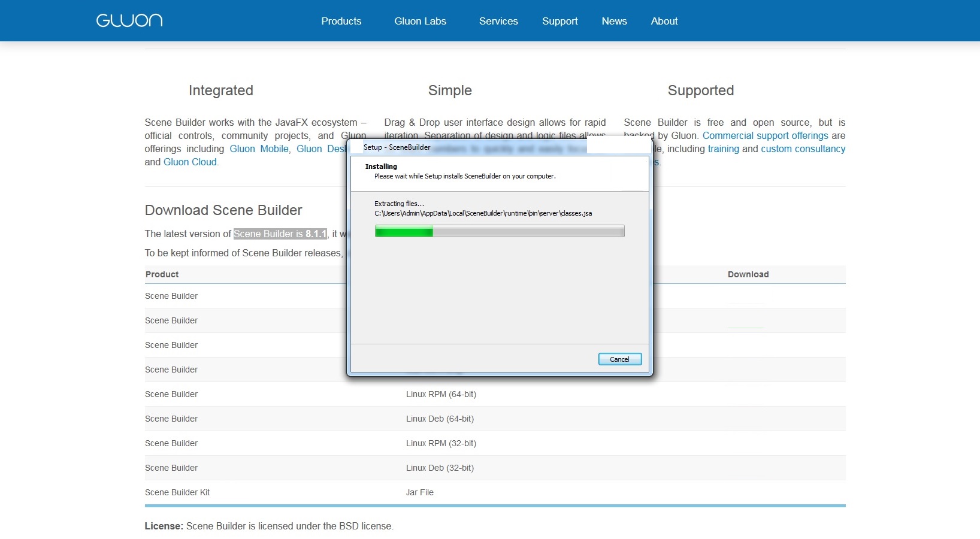Click the Supported heading

coord(701,90)
